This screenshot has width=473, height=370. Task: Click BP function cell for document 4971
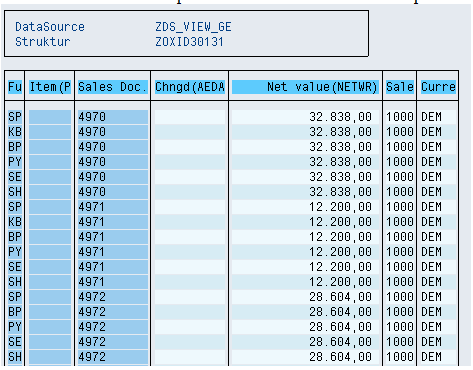click(15, 237)
